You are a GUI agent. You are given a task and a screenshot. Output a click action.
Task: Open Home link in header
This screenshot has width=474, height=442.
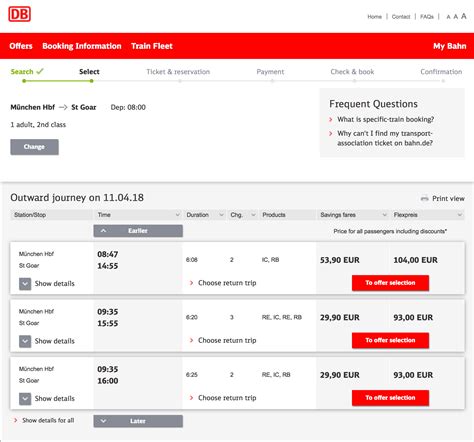tap(374, 17)
